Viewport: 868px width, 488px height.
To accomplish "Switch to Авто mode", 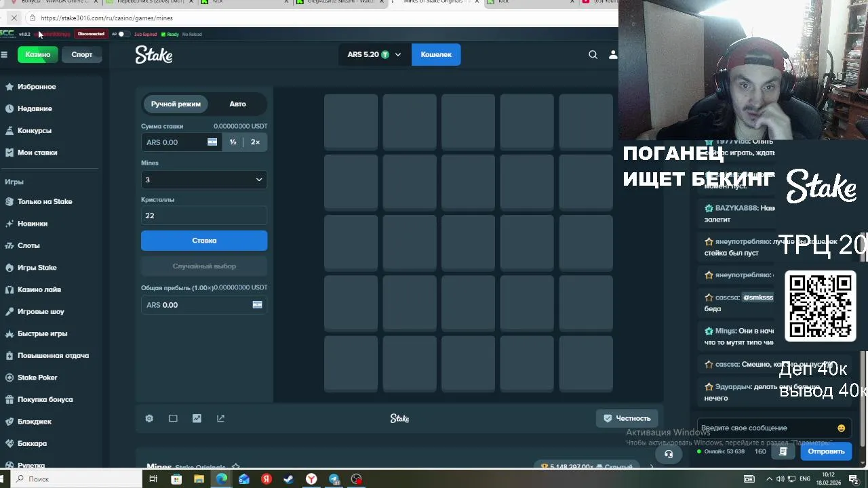I will pos(237,104).
